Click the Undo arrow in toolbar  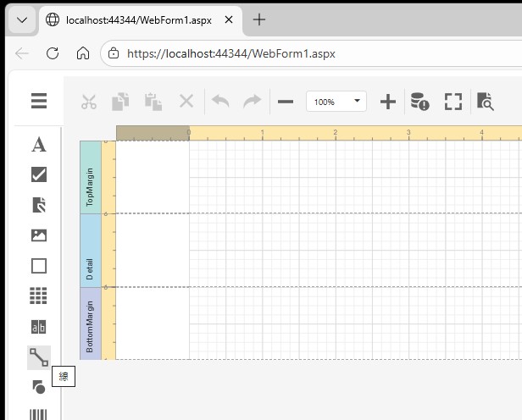[220, 102]
